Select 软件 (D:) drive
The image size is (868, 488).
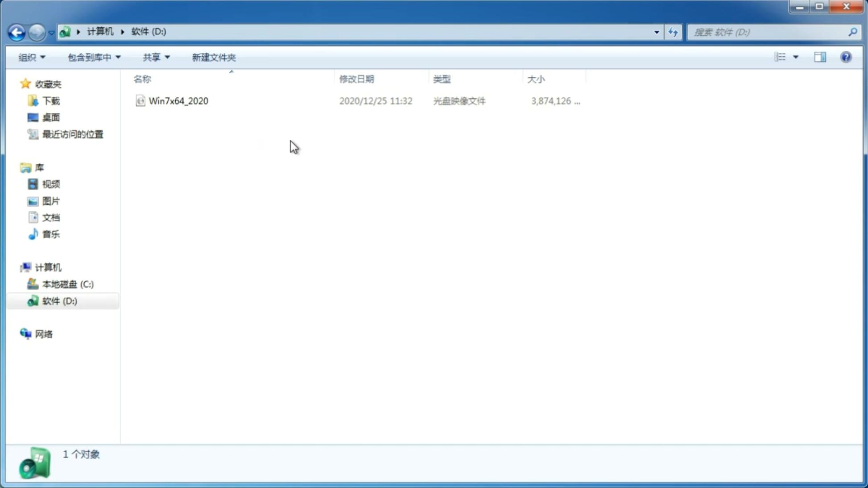(59, 300)
